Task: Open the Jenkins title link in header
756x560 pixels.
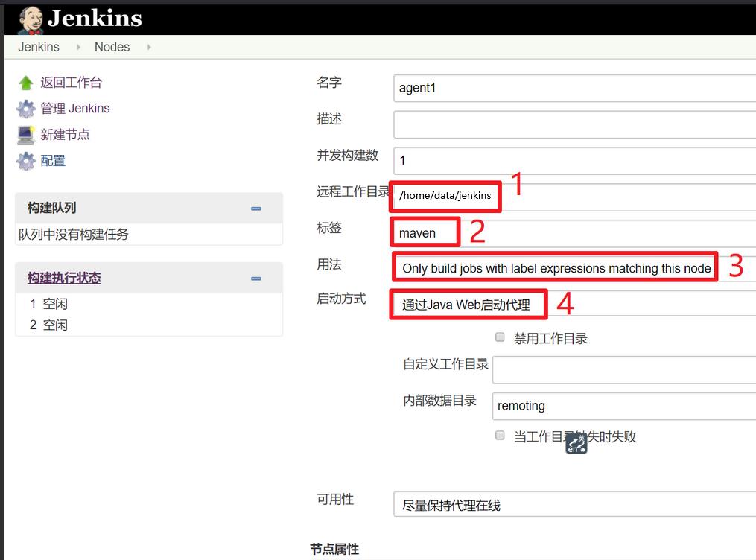Action: coord(95,19)
